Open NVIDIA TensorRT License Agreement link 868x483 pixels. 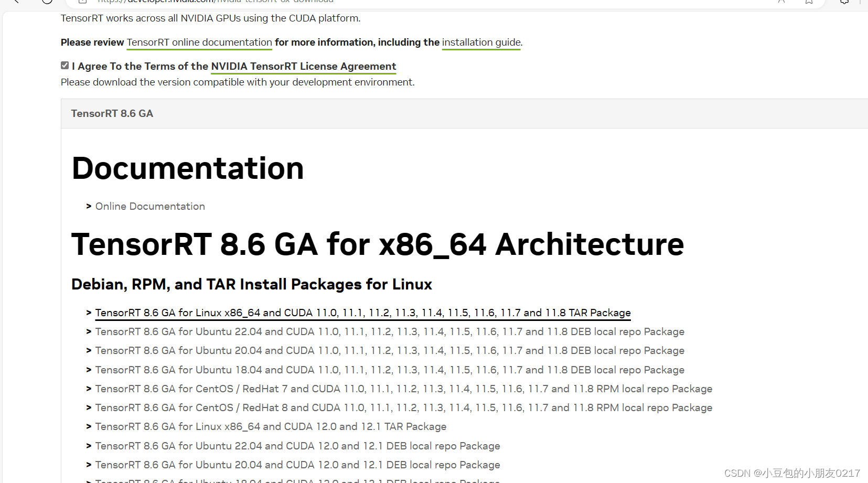[x=303, y=67]
